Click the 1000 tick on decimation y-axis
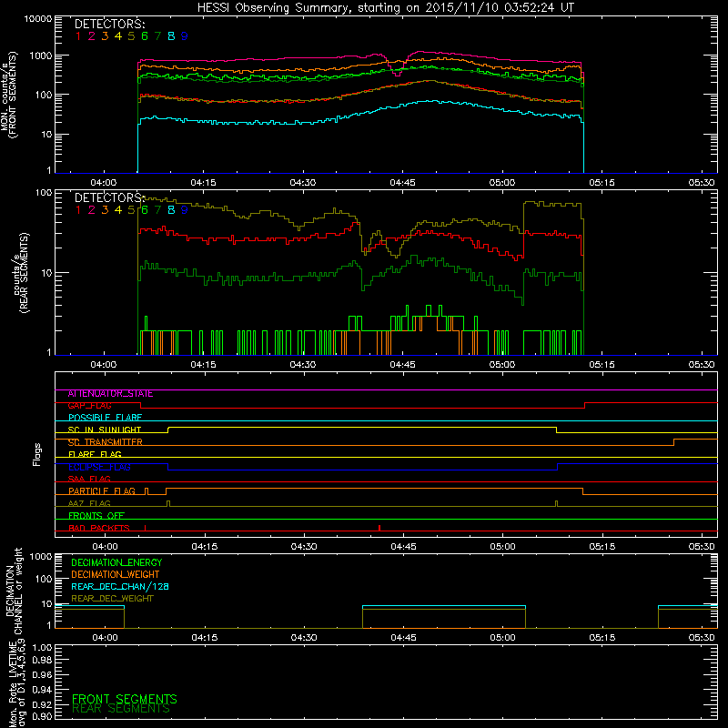Screen dimensions: 728x728 click(40, 557)
